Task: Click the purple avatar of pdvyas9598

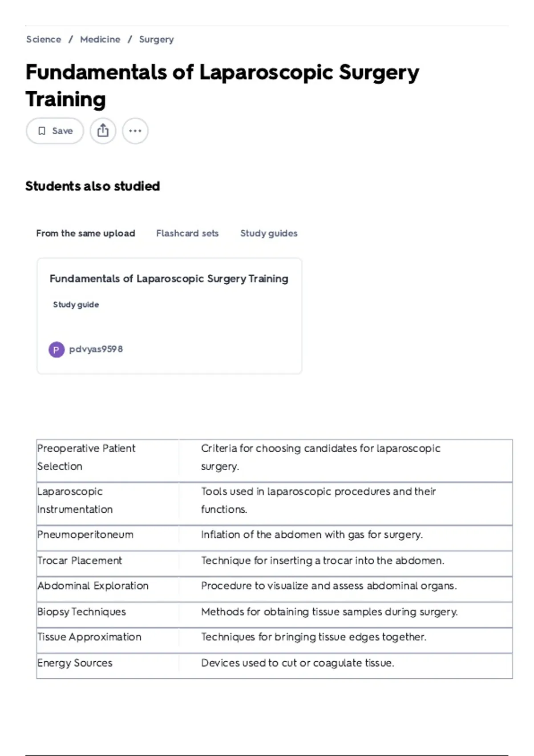Action: [56, 349]
